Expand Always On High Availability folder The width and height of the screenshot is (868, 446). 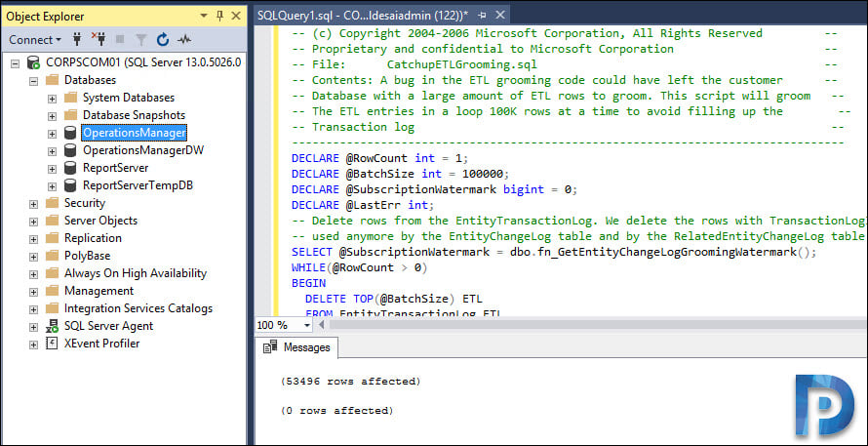(x=34, y=273)
